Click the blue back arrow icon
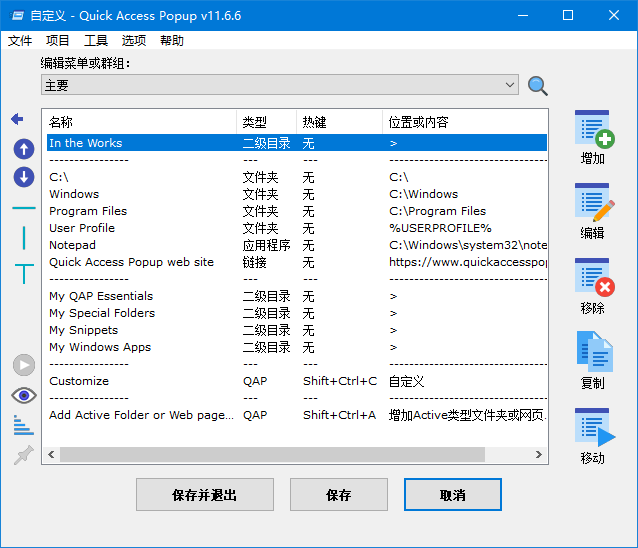 pyautogui.click(x=17, y=119)
